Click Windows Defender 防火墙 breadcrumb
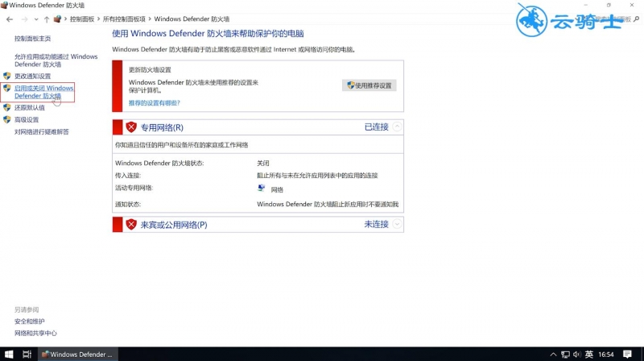 (192, 19)
